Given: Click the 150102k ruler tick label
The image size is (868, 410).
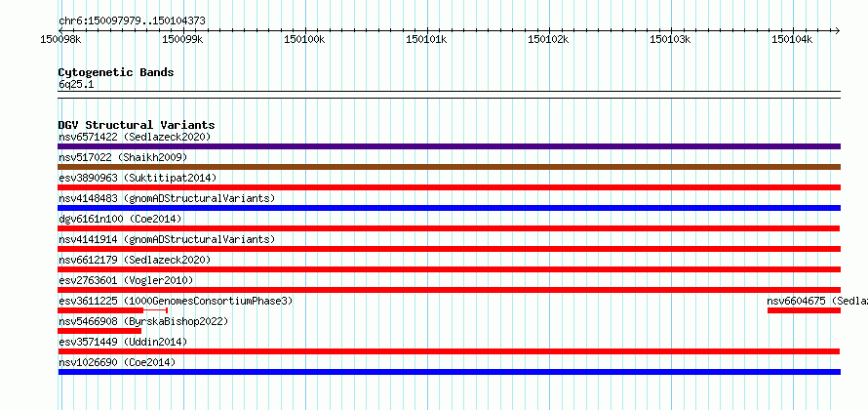Looking at the screenshot, I should 548,39.
